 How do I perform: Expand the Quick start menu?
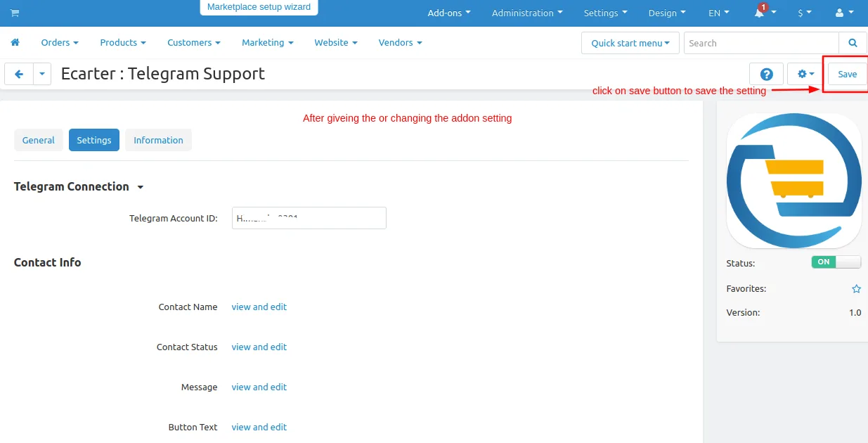point(630,43)
